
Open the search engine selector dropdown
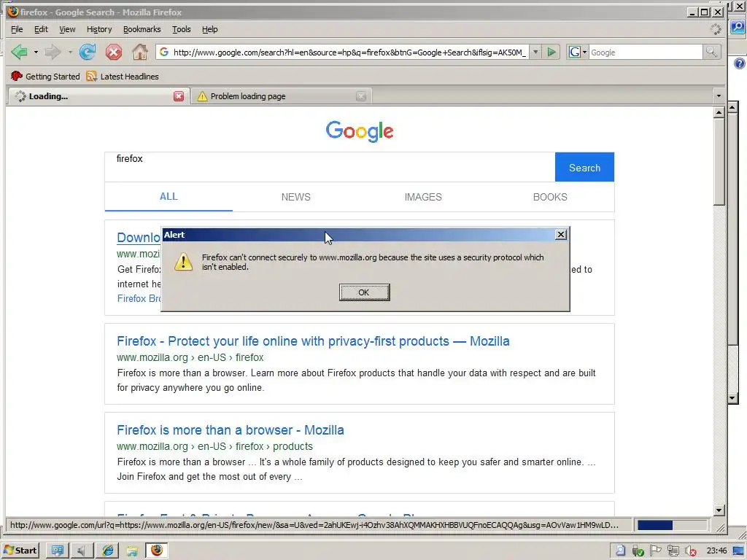(x=584, y=52)
